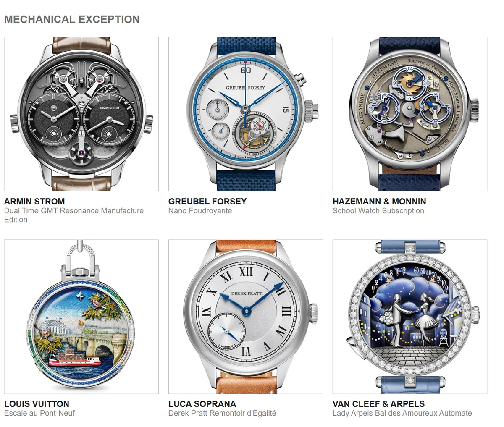Open the Nano Foudroyante model link
The width and height of the screenshot is (504, 427).
(200, 211)
